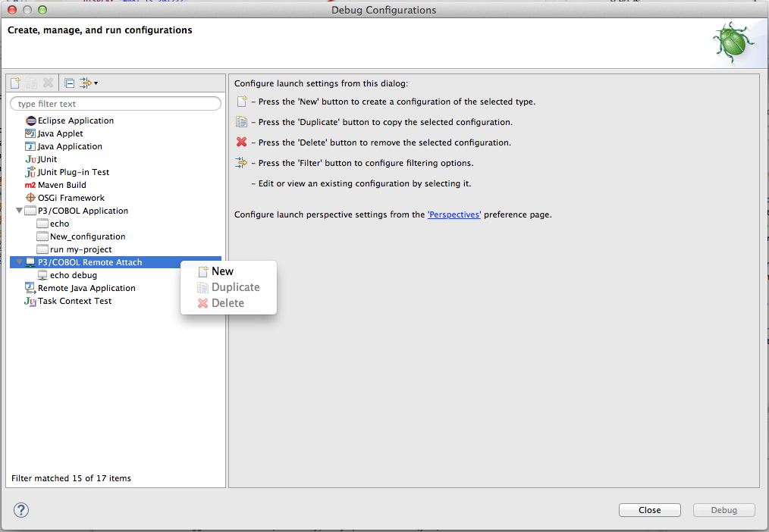Click the Collapse All toolbar icon
769x532 pixels.
[70, 83]
